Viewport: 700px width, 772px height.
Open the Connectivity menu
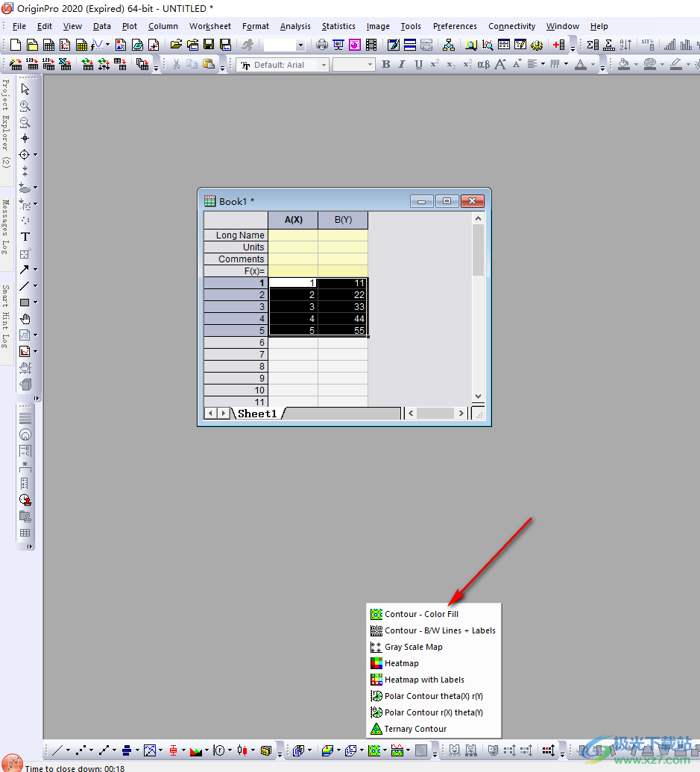coord(511,26)
